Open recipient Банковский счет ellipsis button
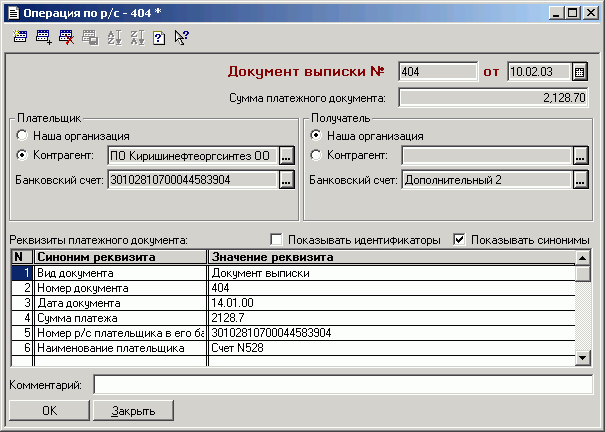Image resolution: width=605 pixels, height=432 pixels. (x=581, y=180)
